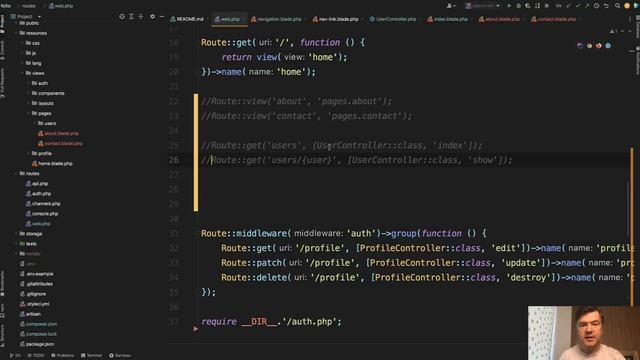This screenshot has height=360, width=640.
Task: Select console.php in routes folder
Action: click(42, 213)
